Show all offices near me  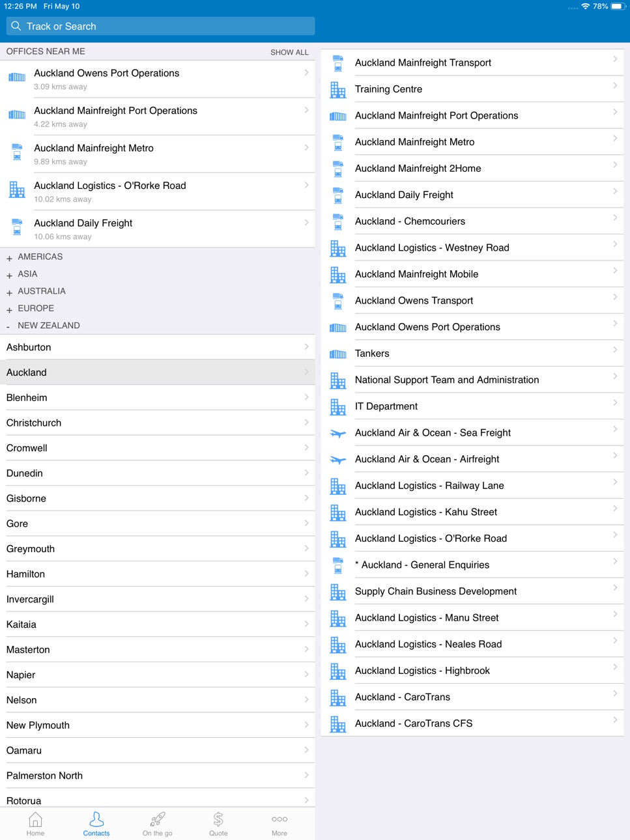(289, 52)
